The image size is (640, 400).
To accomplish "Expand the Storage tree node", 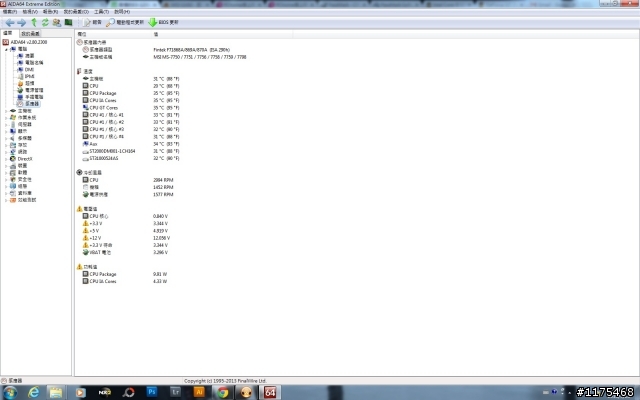I will pos(6,145).
